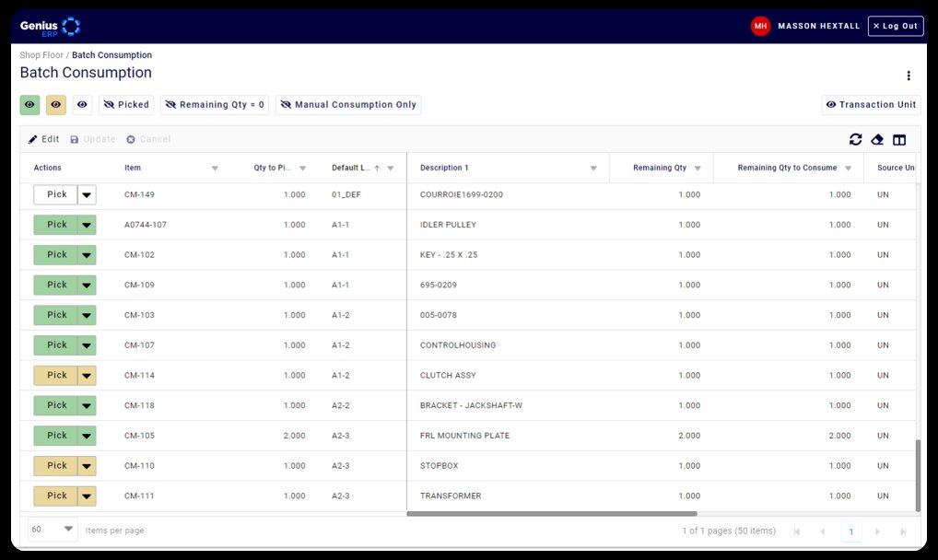Open the Items per page dropdown
Viewport: 938px width, 560px height.
point(53,531)
